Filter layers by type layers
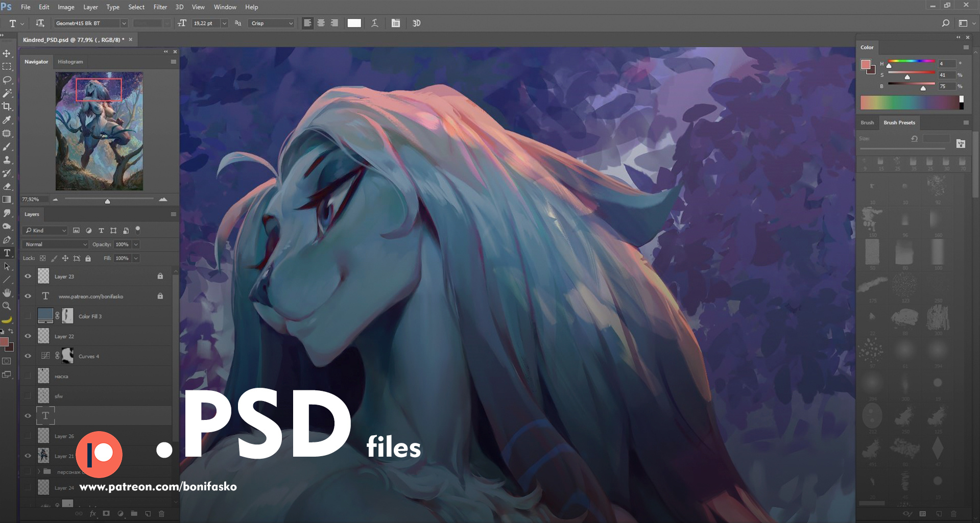 (x=101, y=231)
